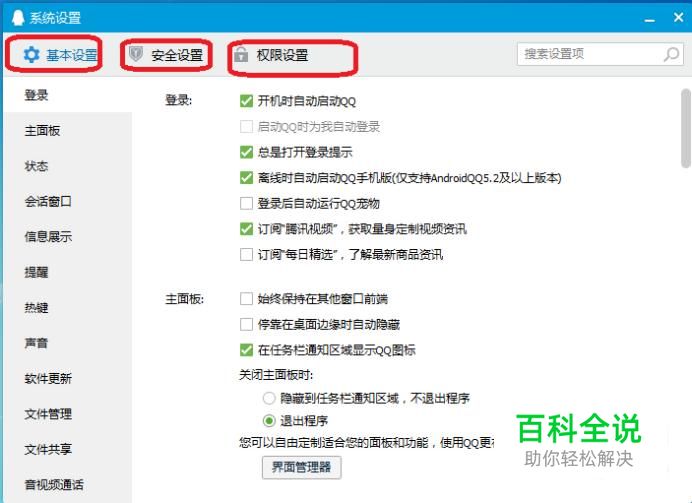692x503 pixels.
Task: Minimize the 系统设置 window
Action: coord(649,19)
